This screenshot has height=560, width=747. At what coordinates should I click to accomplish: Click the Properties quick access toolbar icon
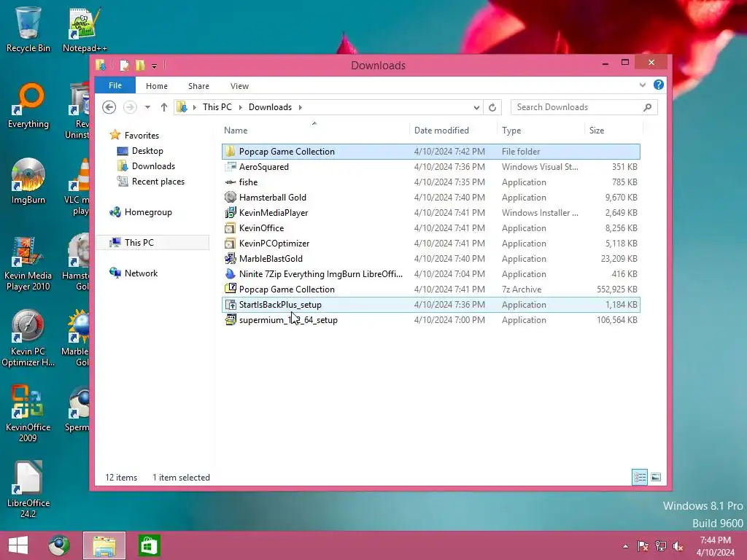click(x=124, y=65)
